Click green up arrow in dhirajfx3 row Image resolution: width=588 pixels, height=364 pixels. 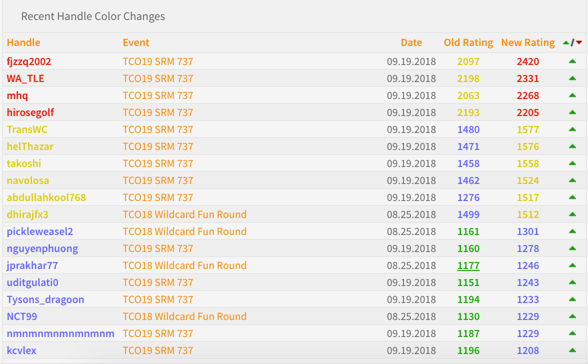coord(572,214)
